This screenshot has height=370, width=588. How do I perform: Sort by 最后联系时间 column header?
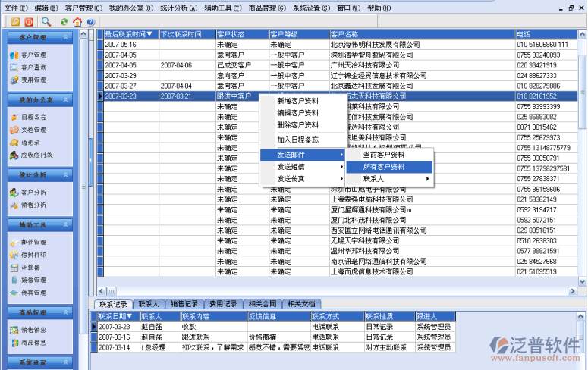pyautogui.click(x=131, y=34)
